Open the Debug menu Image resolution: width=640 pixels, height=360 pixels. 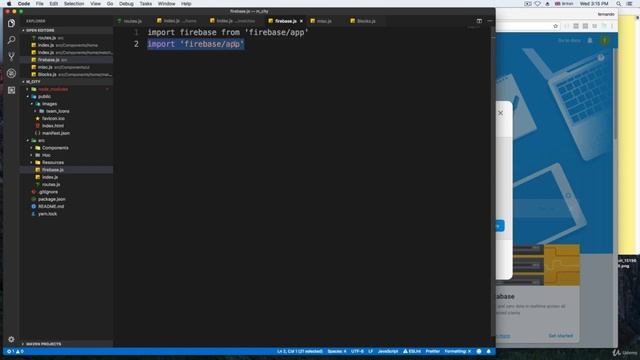tap(127, 4)
